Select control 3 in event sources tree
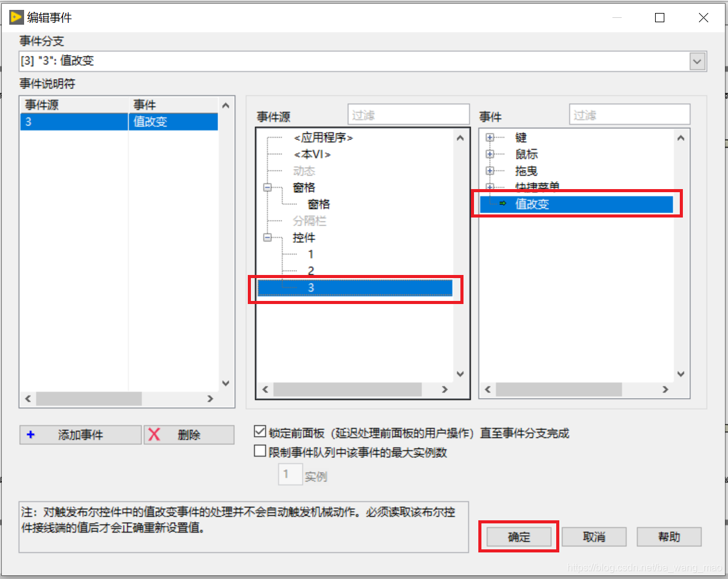The height and width of the screenshot is (579, 728). click(x=355, y=288)
